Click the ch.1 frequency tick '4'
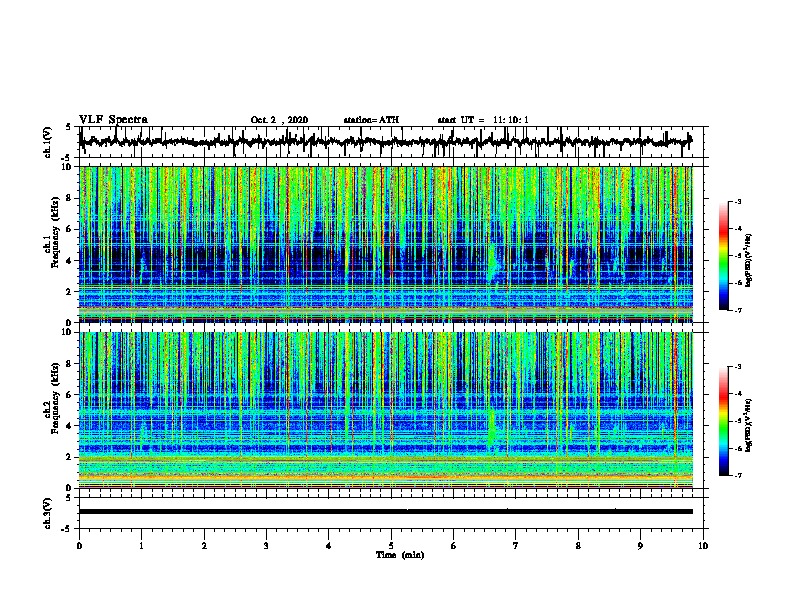The height and width of the screenshot is (612, 792). (x=69, y=261)
